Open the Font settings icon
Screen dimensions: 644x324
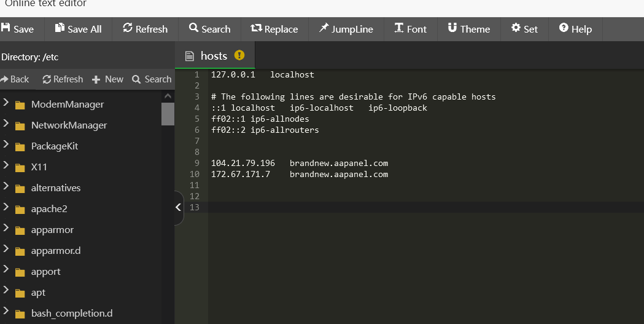point(399,28)
